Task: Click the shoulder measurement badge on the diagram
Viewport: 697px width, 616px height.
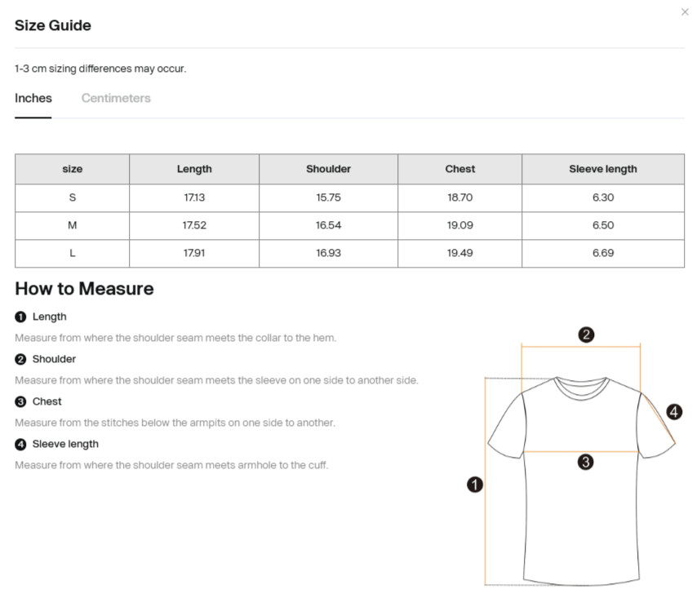Action: [x=586, y=335]
